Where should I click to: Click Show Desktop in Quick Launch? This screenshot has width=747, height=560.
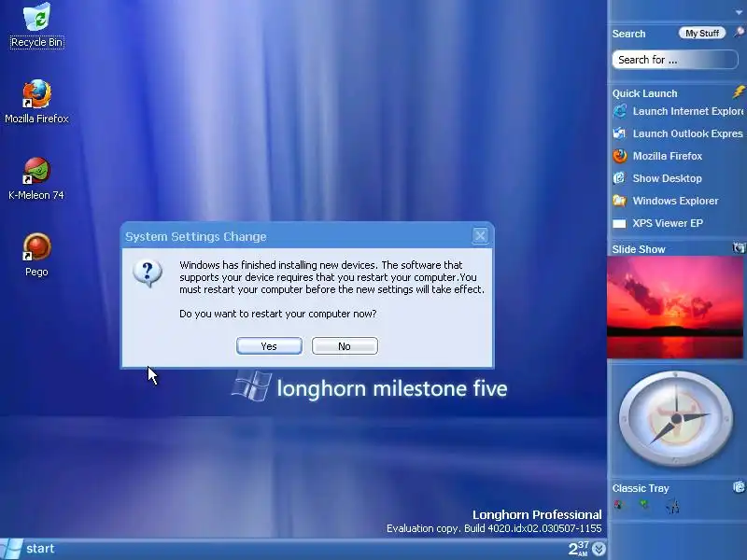657,178
